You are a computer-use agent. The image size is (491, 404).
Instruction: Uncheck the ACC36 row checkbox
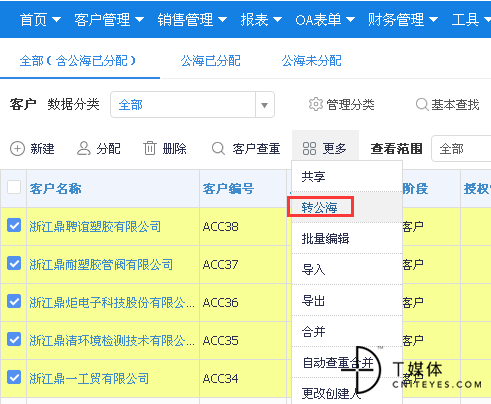click(x=14, y=301)
